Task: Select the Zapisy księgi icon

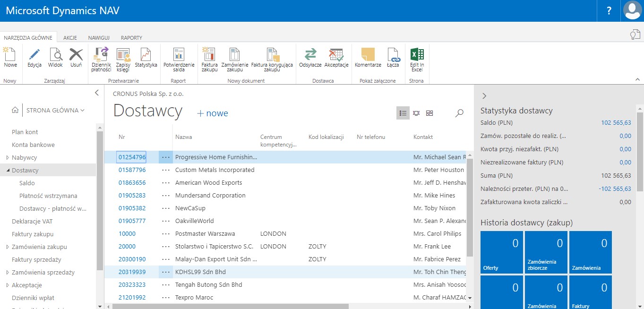Action: coord(123,59)
